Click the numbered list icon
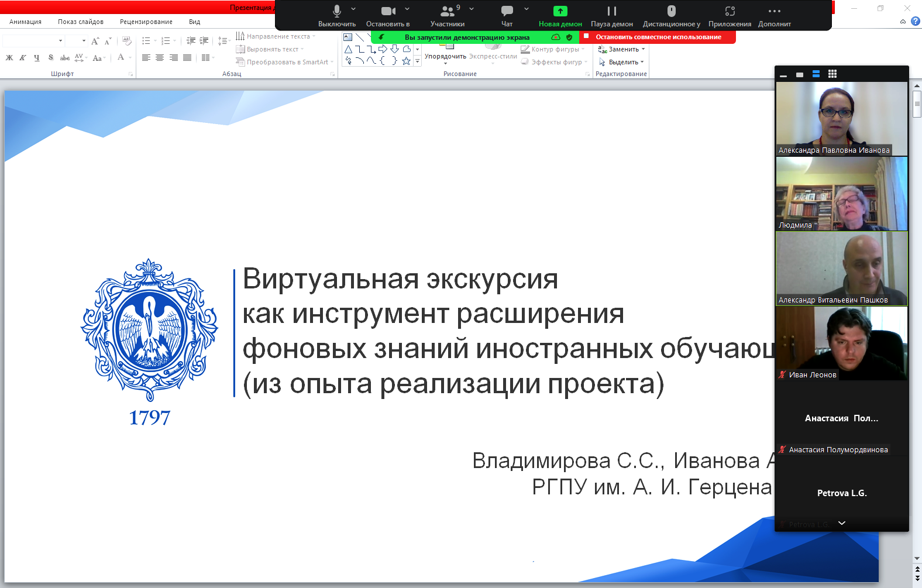This screenshot has height=588, width=922. coord(166,41)
